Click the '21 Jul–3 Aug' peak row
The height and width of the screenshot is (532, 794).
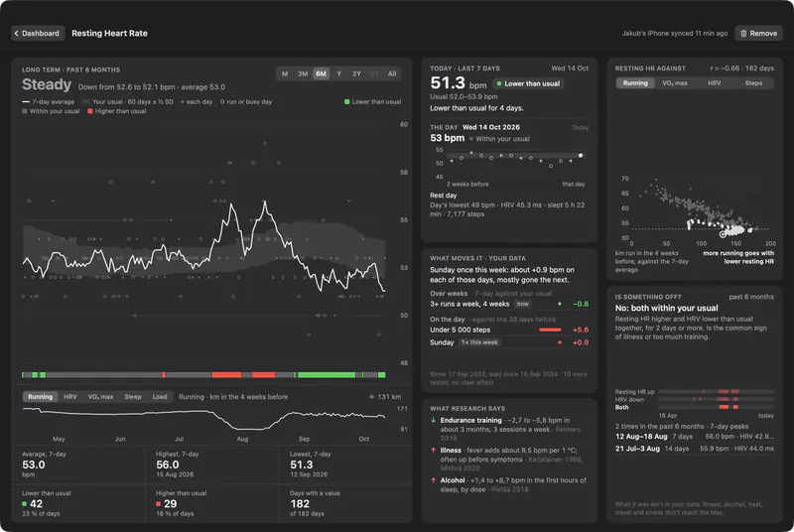coord(694,449)
